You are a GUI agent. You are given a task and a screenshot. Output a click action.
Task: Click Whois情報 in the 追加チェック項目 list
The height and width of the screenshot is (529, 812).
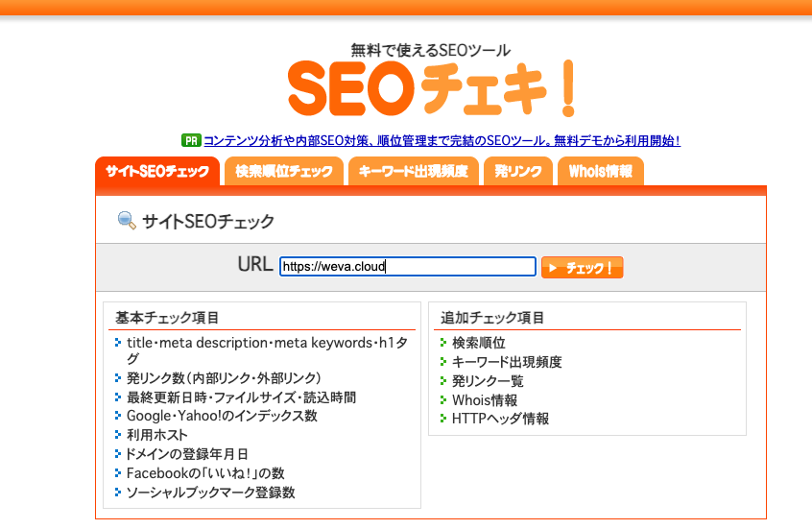point(485,400)
